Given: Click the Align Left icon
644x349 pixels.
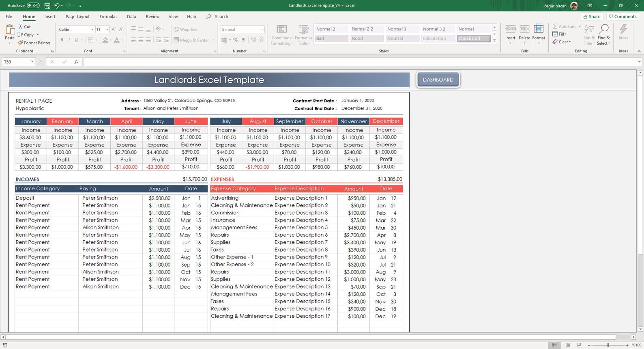Looking at the screenshot, I should click(133, 40).
